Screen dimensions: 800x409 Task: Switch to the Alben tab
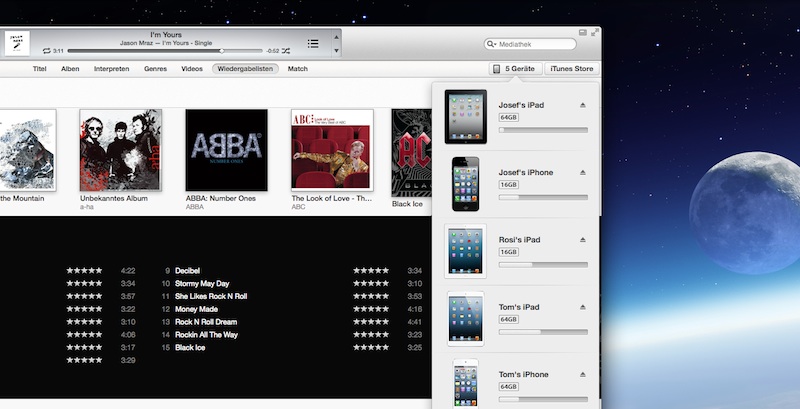tap(70, 69)
